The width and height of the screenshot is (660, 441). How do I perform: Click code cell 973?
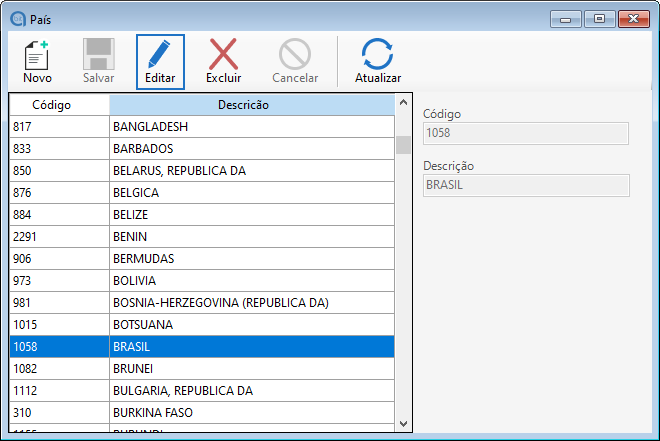pyautogui.click(x=59, y=281)
